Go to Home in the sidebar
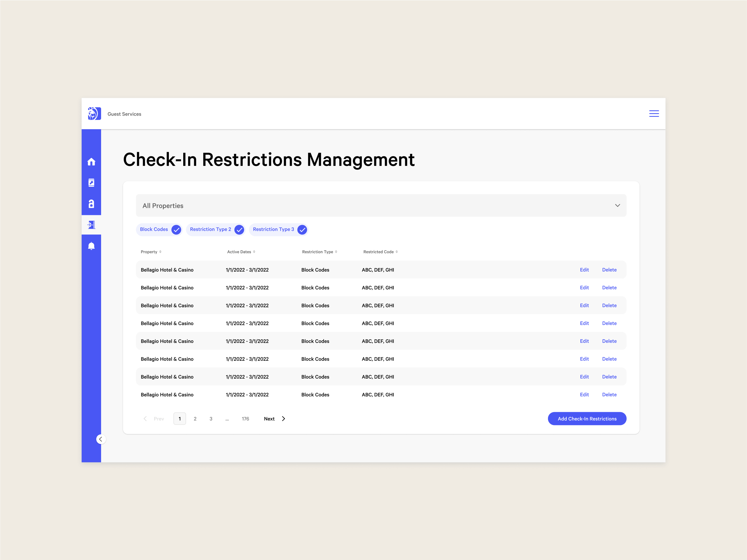 [x=91, y=162]
